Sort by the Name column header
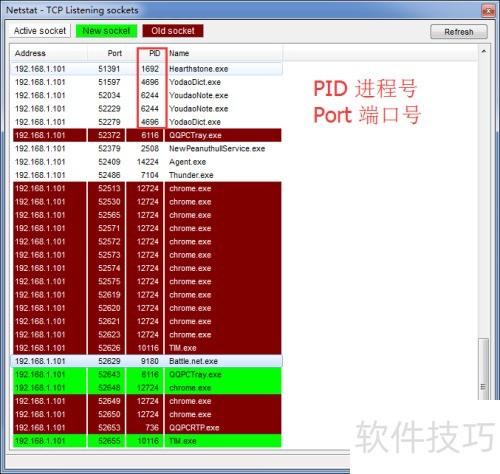 224,53
